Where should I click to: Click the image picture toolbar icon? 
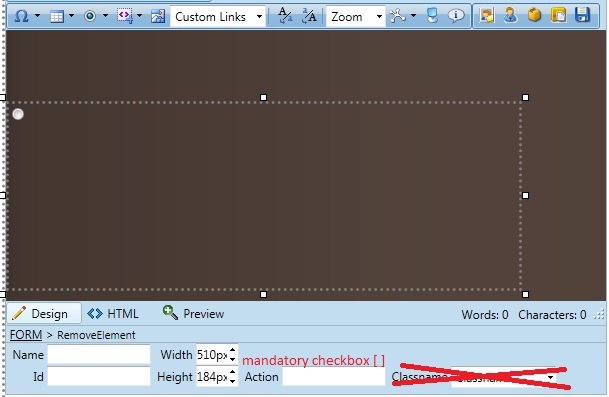tap(487, 16)
